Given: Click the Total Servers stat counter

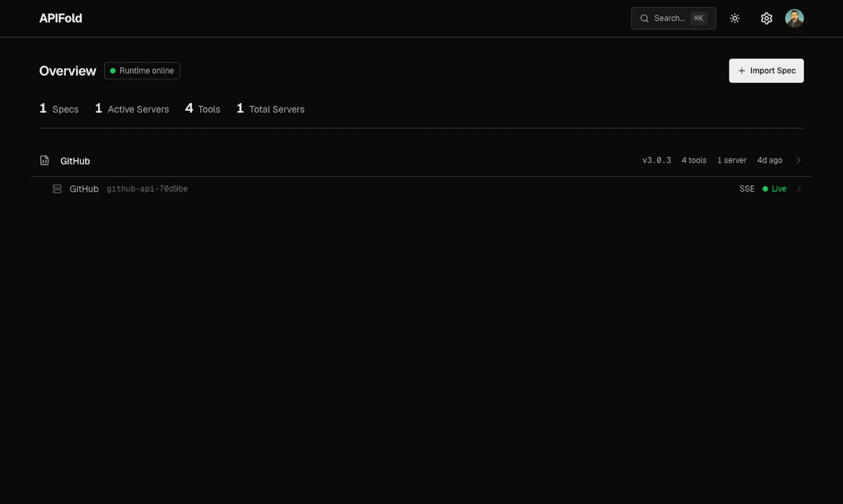Looking at the screenshot, I should pos(270,109).
